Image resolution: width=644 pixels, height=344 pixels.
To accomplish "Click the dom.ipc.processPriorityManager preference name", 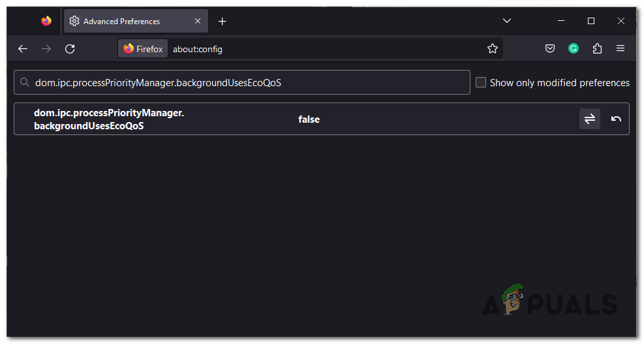I will (109, 119).
